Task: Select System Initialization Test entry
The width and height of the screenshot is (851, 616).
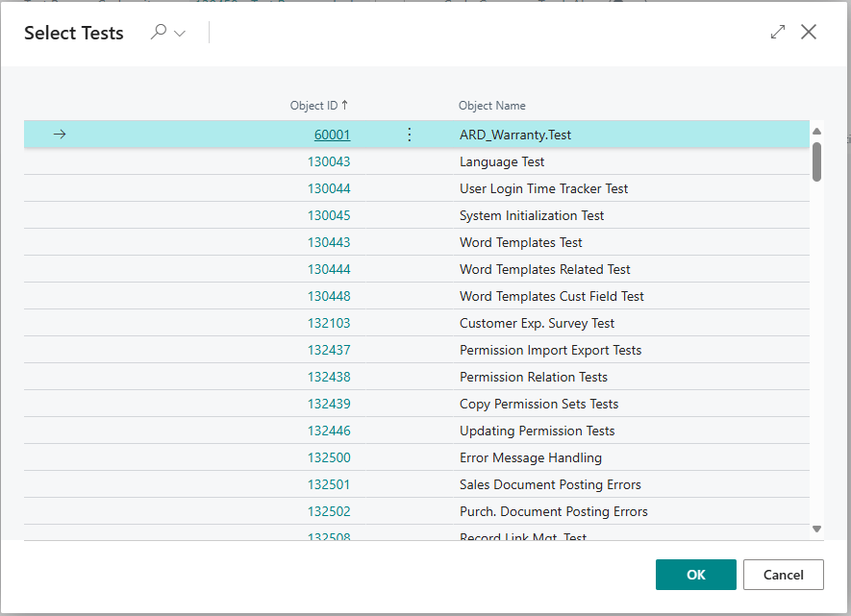Action: click(x=532, y=216)
